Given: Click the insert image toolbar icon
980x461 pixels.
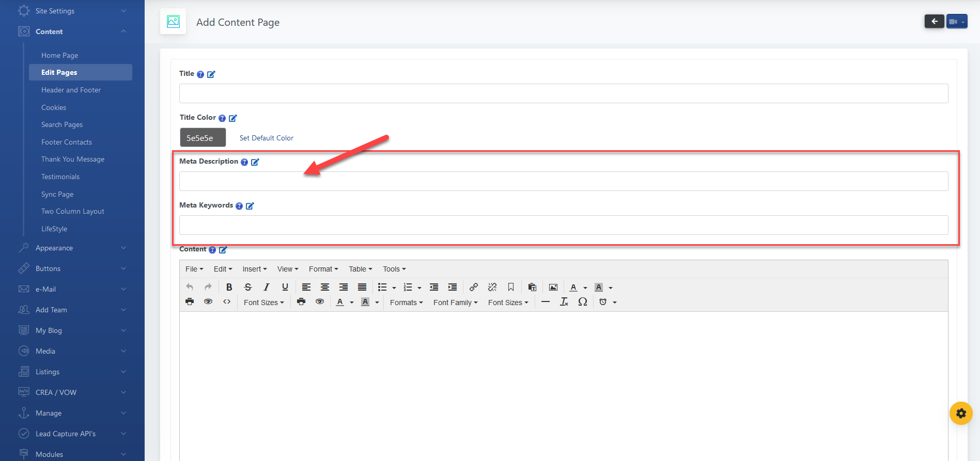Looking at the screenshot, I should pos(553,287).
